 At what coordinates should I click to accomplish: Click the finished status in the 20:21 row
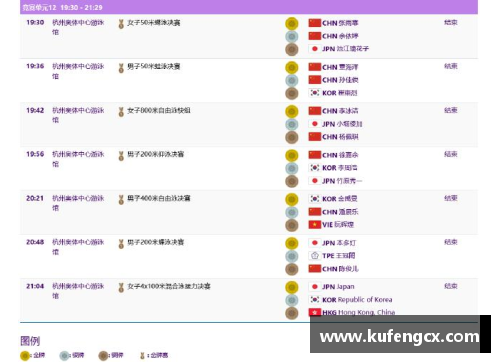pos(451,198)
